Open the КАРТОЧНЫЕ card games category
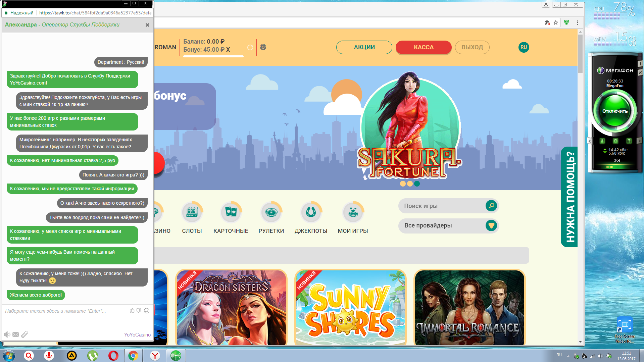This screenshot has height=362, width=644. click(x=231, y=217)
